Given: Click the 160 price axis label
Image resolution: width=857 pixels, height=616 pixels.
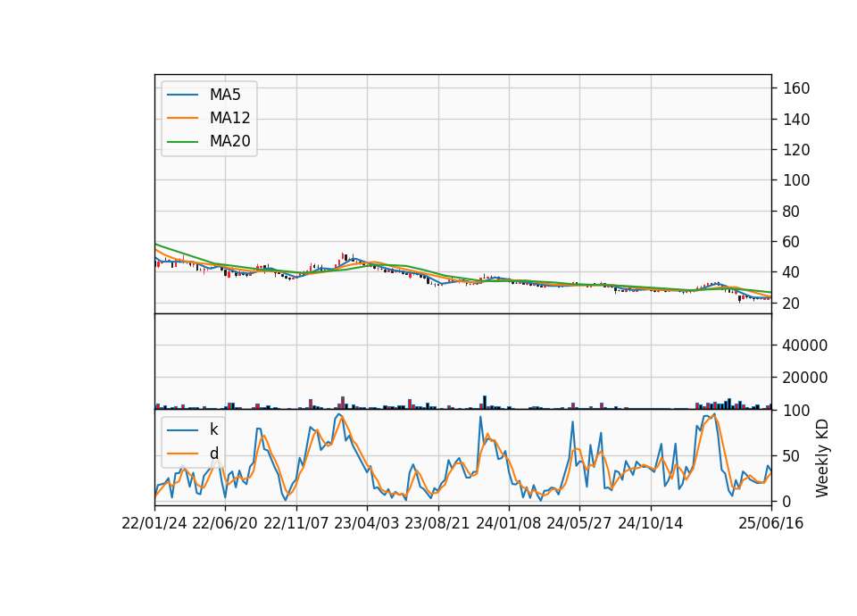Looking at the screenshot, I should [796, 88].
